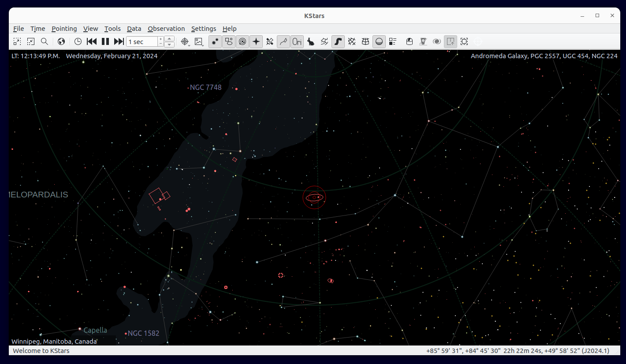The height and width of the screenshot is (364, 626).
Task: Toggle solar system objects display
Action: pos(242,41)
